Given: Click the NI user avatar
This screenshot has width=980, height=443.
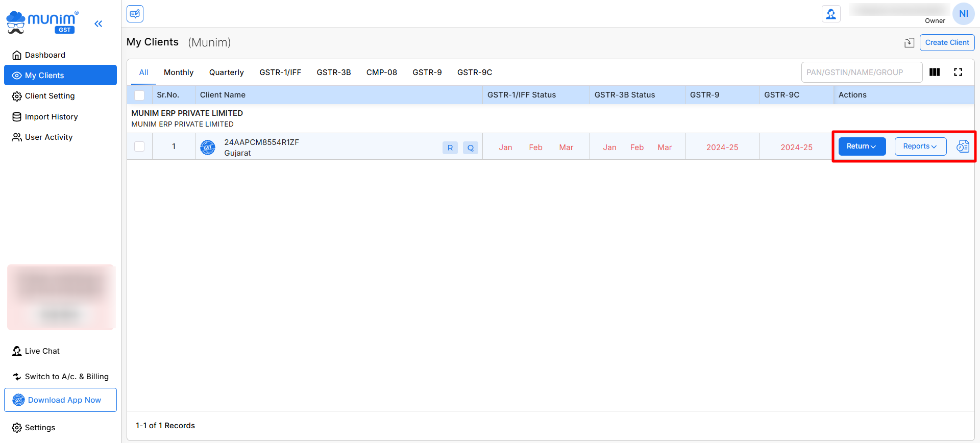Looking at the screenshot, I should click(x=963, y=14).
